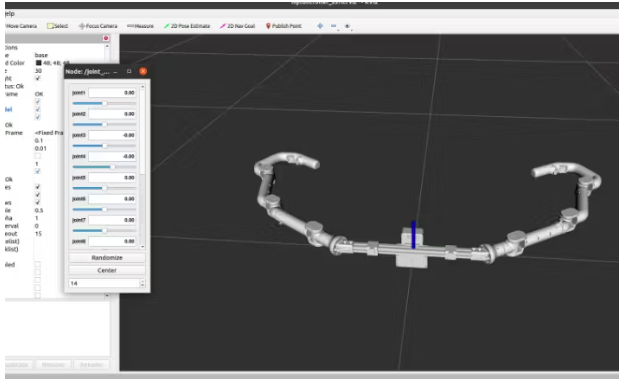This screenshot has height=387, width=624.
Task: Close the Displays panel with red button
Action: click(x=106, y=38)
